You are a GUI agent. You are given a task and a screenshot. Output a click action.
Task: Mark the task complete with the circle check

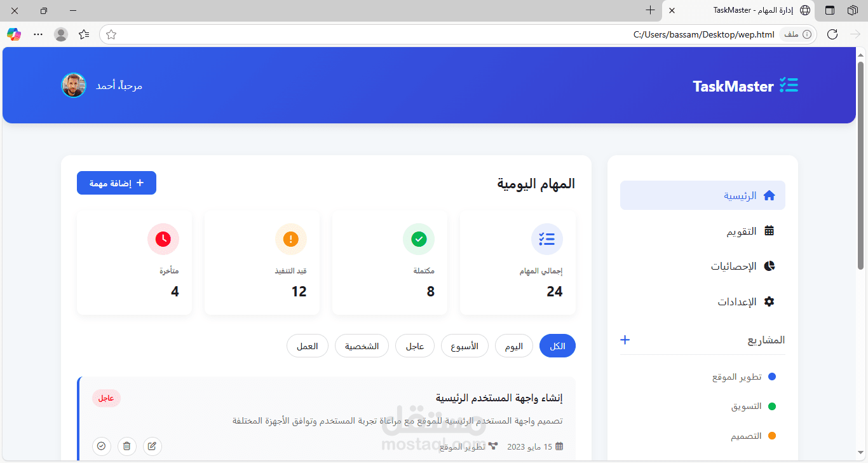101,446
